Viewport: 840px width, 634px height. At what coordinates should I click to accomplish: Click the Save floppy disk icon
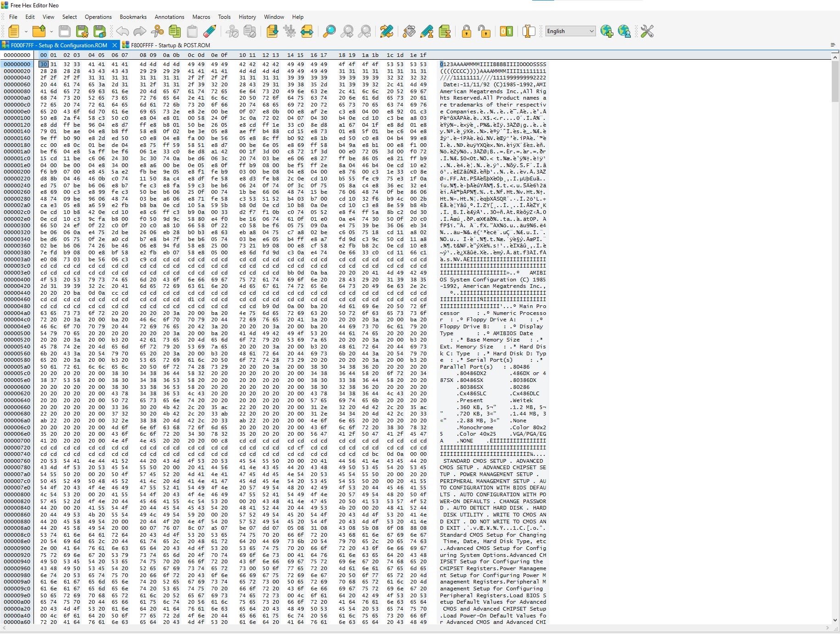pos(65,31)
